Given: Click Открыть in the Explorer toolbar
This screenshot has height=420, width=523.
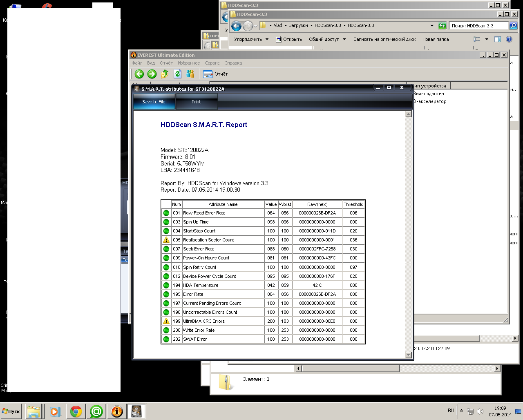Looking at the screenshot, I should pos(289,39).
